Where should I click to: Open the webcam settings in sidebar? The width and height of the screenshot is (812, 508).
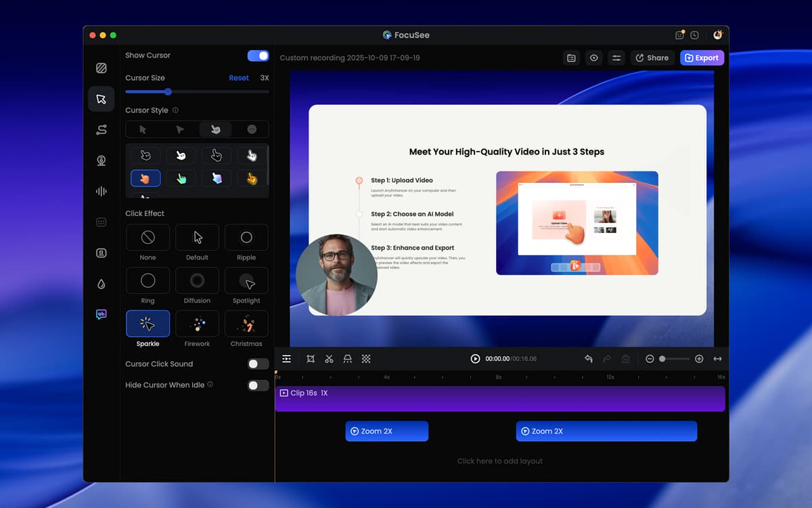coord(101,161)
